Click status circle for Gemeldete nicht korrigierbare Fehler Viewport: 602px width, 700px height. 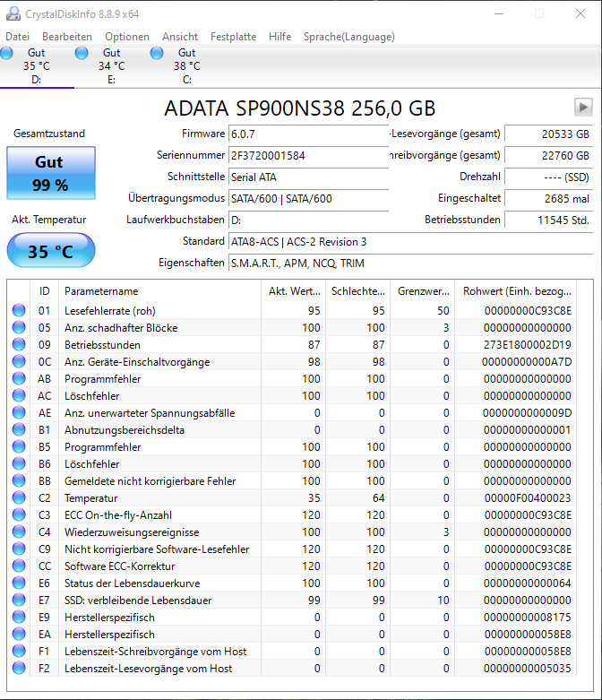(19, 480)
